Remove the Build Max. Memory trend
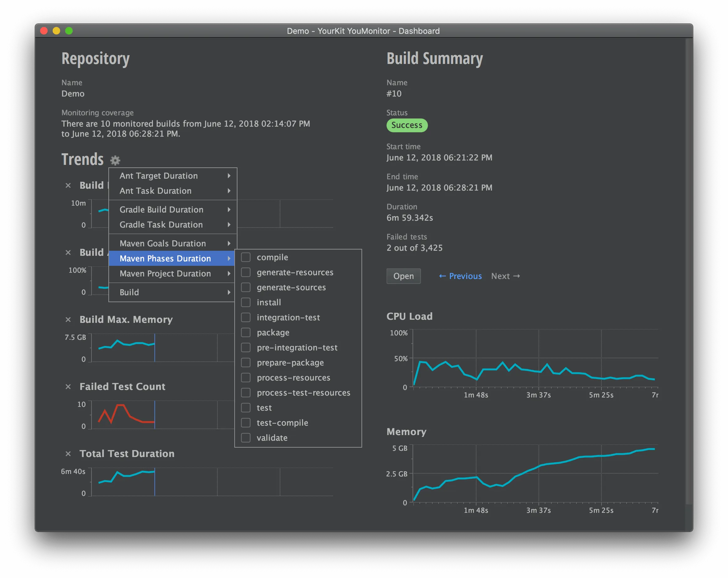The height and width of the screenshot is (578, 728). 68,320
